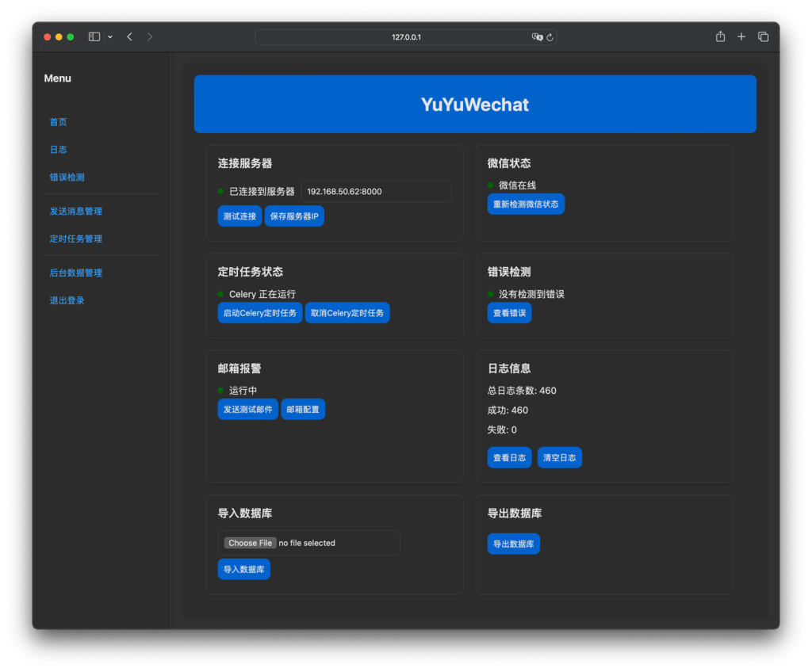The height and width of the screenshot is (672, 812).
Task: Click the Menu heading in sidebar
Action: pyautogui.click(x=57, y=78)
